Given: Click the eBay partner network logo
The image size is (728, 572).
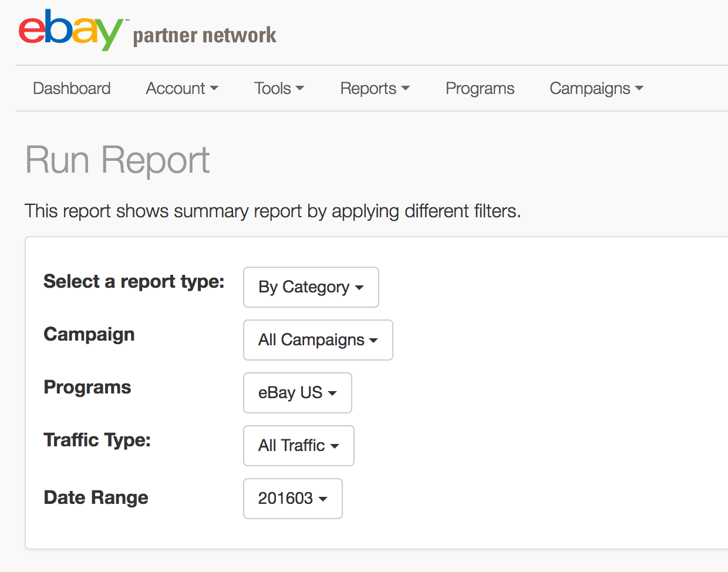Looking at the screenshot, I should [147, 31].
